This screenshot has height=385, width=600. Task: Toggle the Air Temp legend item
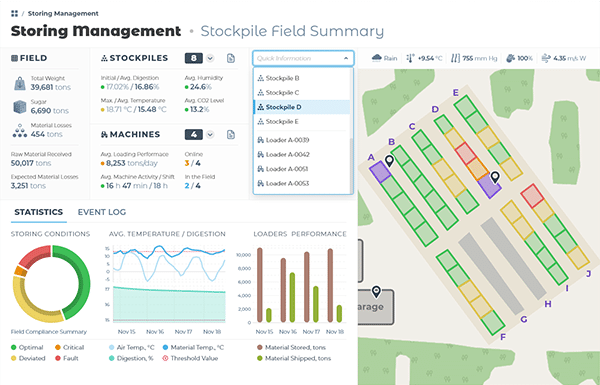click(x=132, y=347)
